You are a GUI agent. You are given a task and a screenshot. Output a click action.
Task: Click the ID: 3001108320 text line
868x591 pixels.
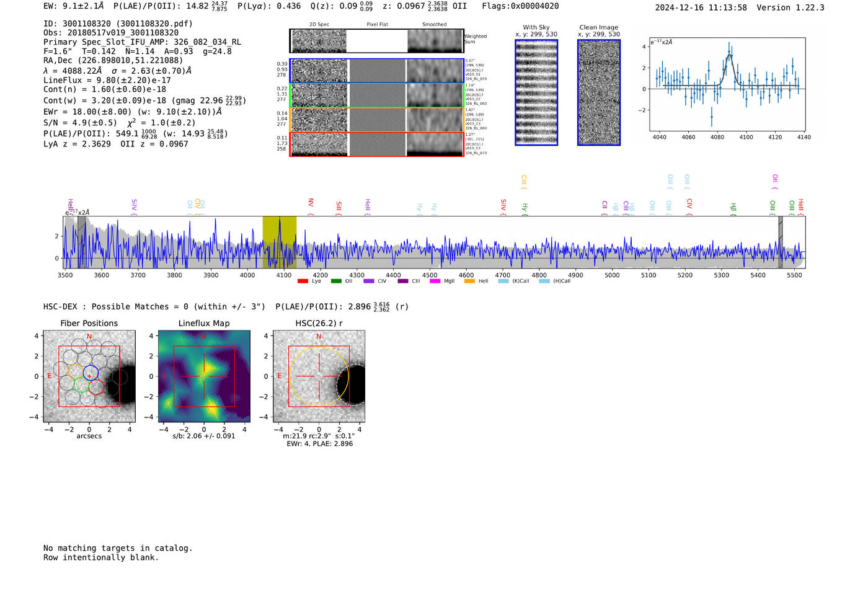click(118, 24)
